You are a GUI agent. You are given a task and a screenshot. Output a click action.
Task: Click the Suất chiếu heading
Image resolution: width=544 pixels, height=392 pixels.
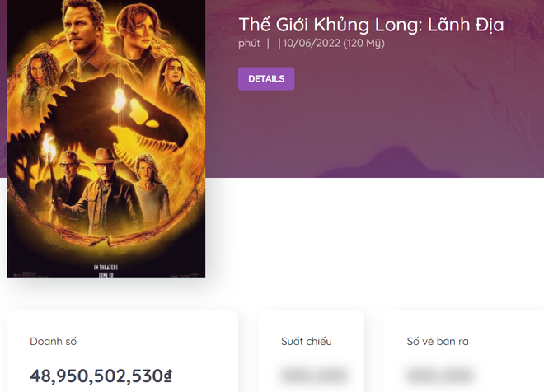tap(307, 342)
